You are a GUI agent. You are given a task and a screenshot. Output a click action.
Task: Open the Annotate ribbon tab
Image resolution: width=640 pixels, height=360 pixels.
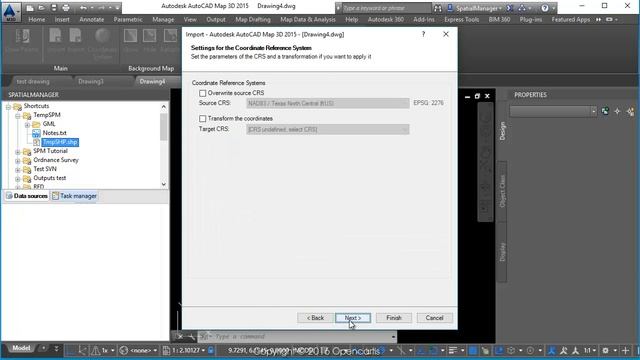91,20
